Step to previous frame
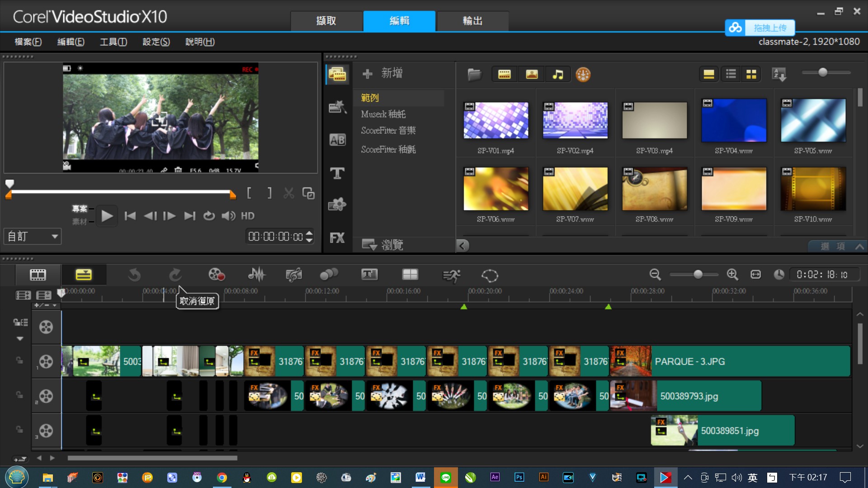This screenshot has width=868, height=488. [x=150, y=216]
